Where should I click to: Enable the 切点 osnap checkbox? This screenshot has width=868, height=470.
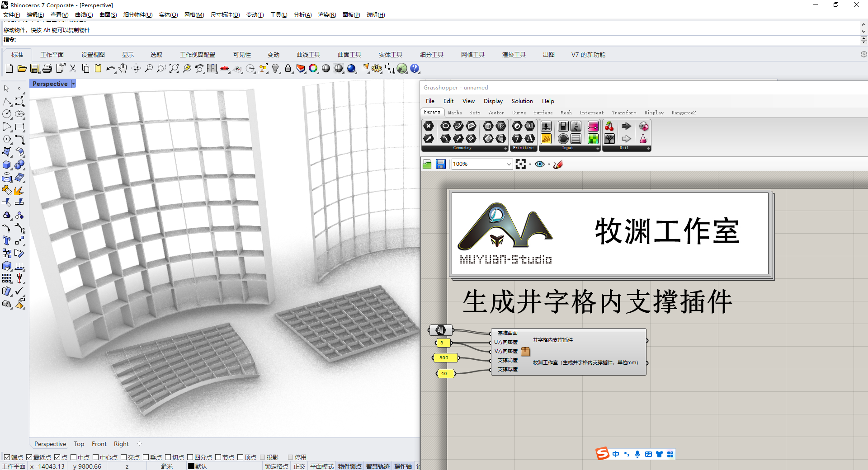[168, 457]
